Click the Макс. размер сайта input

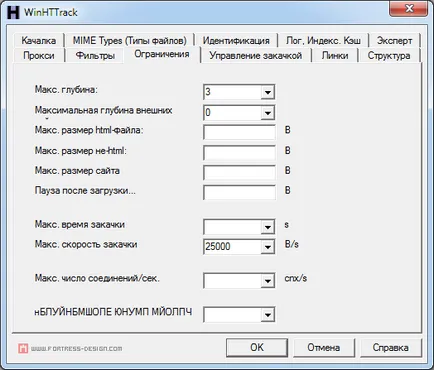point(239,173)
